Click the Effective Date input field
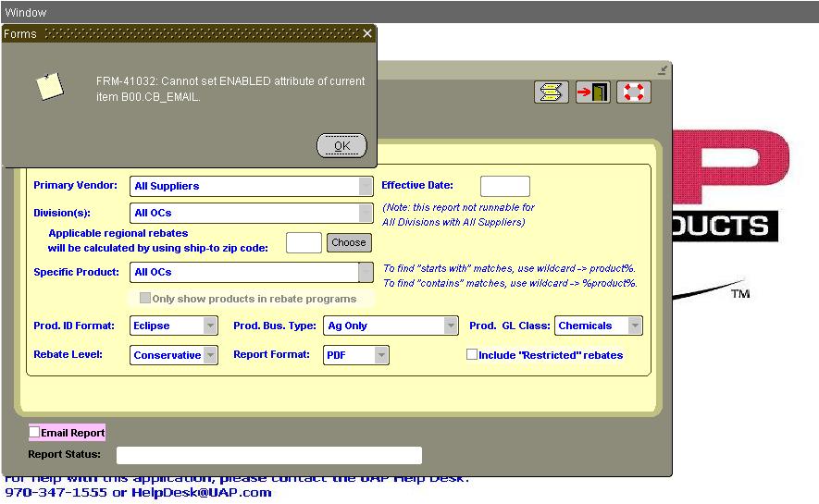The image size is (819, 504). [x=504, y=186]
